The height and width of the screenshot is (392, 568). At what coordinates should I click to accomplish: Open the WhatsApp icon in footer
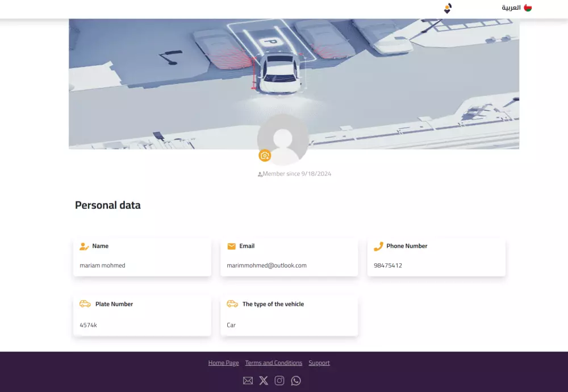click(x=295, y=381)
